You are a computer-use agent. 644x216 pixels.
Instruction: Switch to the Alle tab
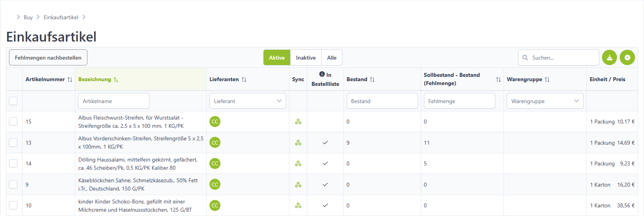(332, 58)
